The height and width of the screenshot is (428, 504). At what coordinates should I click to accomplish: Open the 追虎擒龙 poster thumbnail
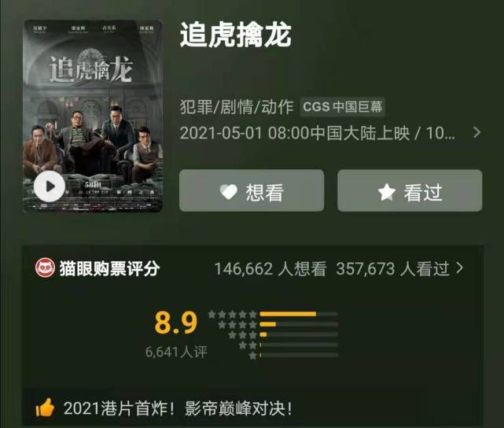click(93, 116)
